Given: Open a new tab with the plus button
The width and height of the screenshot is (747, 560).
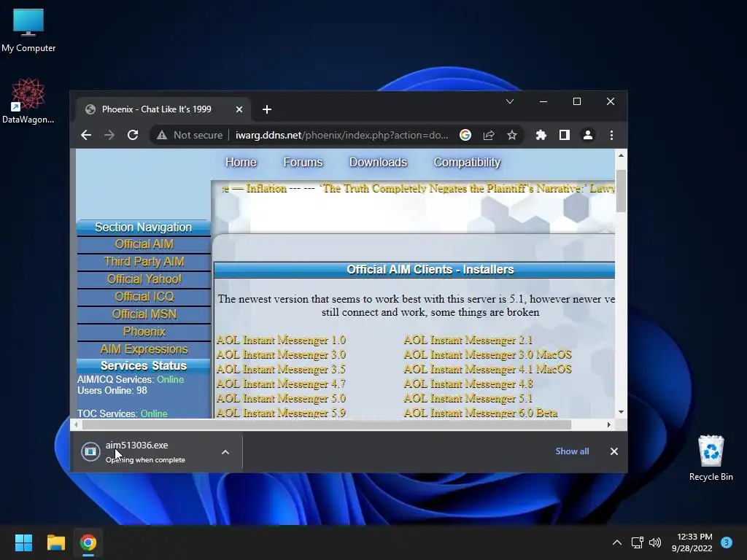Looking at the screenshot, I should click(x=267, y=109).
